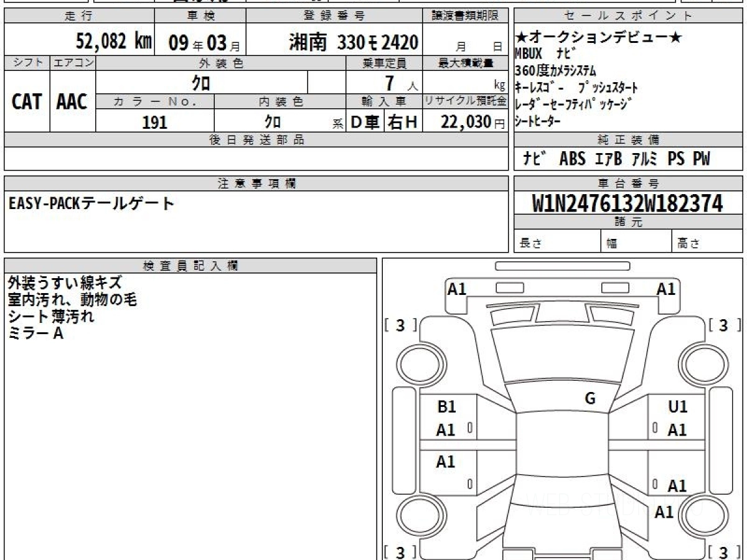Click the 最大積載量 header

point(466,63)
